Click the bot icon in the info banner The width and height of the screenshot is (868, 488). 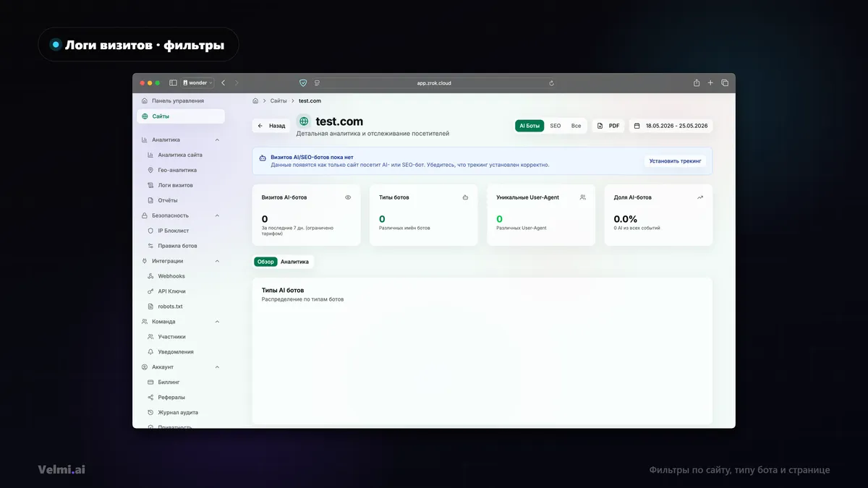263,157
